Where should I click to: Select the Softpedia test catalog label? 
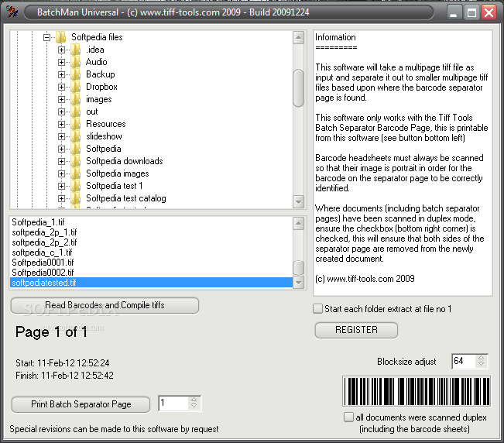click(126, 198)
